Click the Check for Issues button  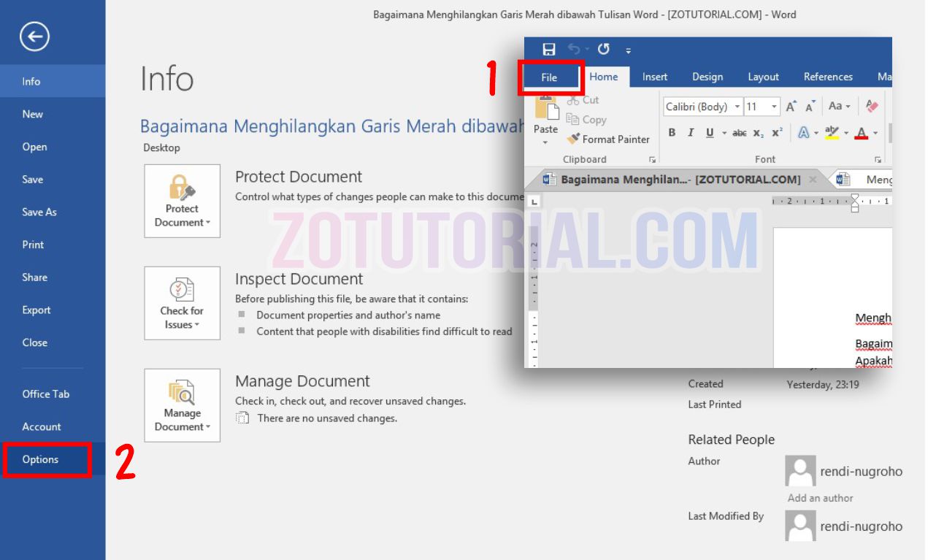pos(182,303)
